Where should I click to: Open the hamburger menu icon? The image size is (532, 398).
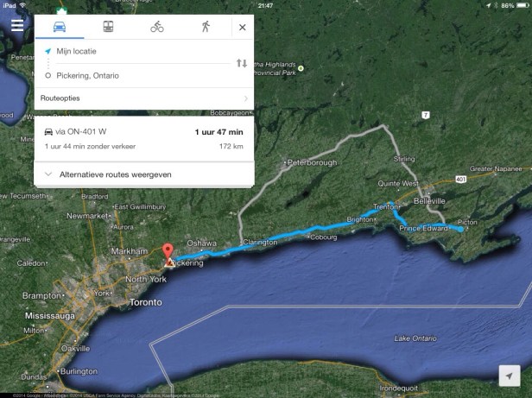tap(17, 25)
